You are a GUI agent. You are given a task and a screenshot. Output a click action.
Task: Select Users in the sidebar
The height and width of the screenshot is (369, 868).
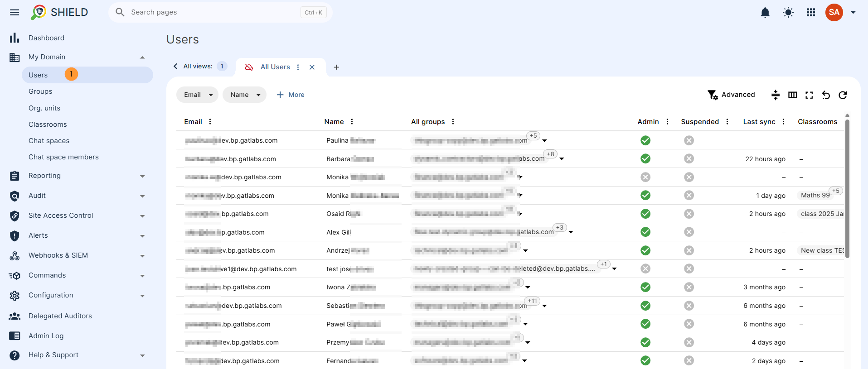tap(87, 75)
